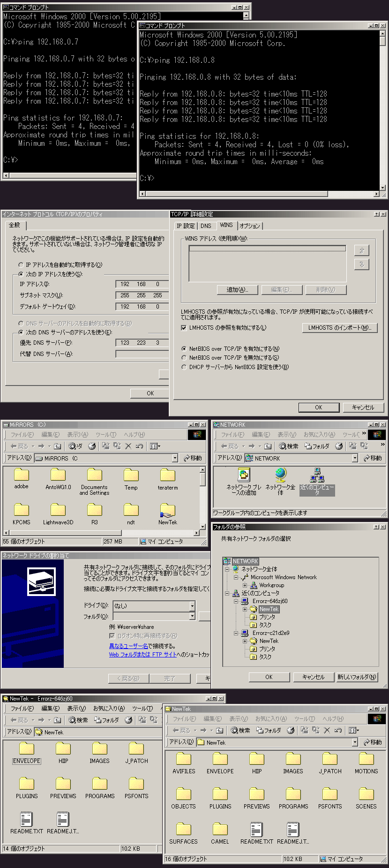Expand the Workgroup tree node
Screen dimensions: 389x868
click(245, 585)
